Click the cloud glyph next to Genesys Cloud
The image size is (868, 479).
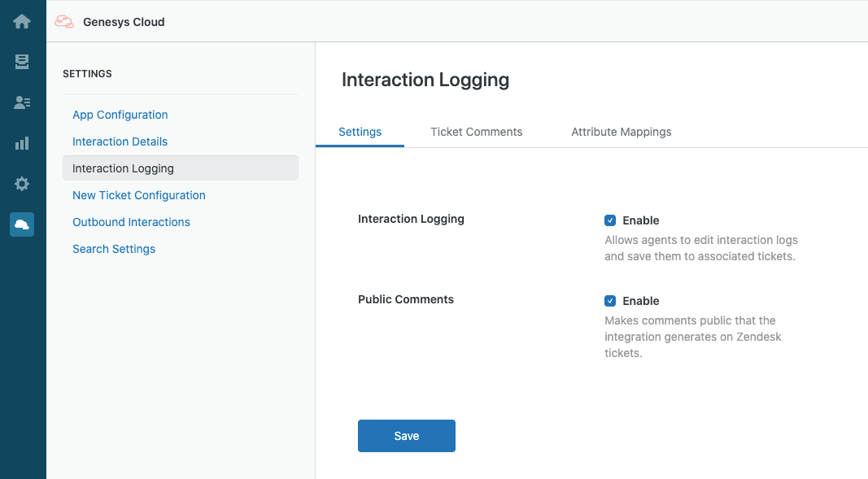tap(64, 21)
